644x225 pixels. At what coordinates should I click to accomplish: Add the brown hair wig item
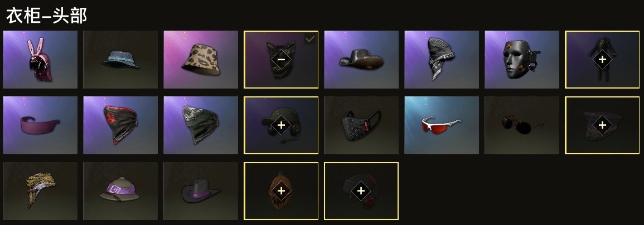click(x=281, y=191)
